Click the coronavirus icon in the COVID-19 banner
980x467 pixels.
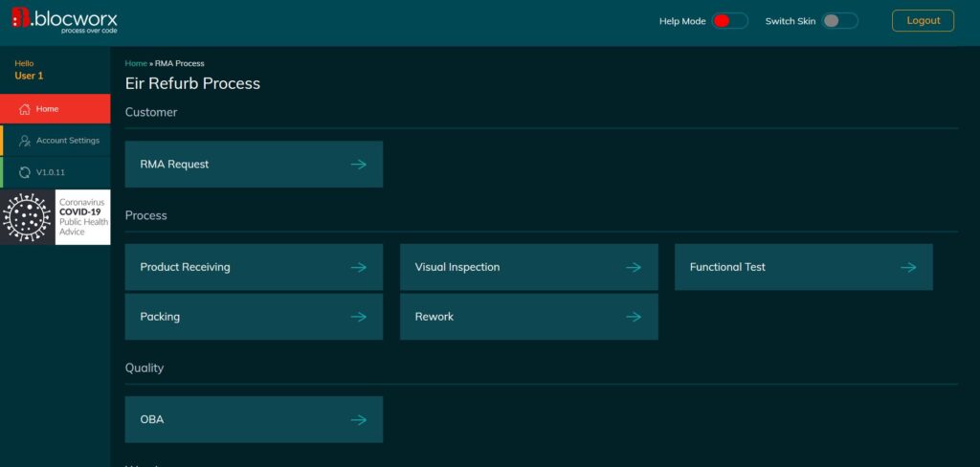click(x=27, y=217)
